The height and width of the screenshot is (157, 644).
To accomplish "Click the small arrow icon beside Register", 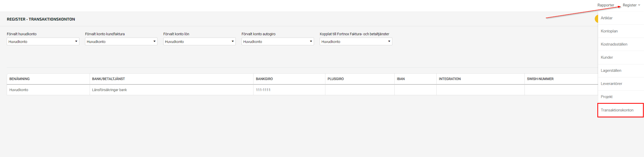I will [x=639, y=5].
